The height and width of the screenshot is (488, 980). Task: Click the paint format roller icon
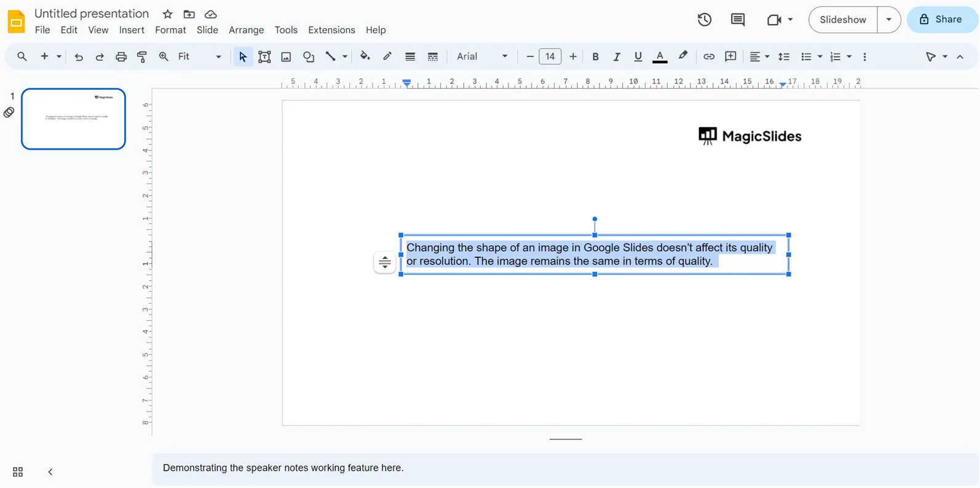coord(142,57)
